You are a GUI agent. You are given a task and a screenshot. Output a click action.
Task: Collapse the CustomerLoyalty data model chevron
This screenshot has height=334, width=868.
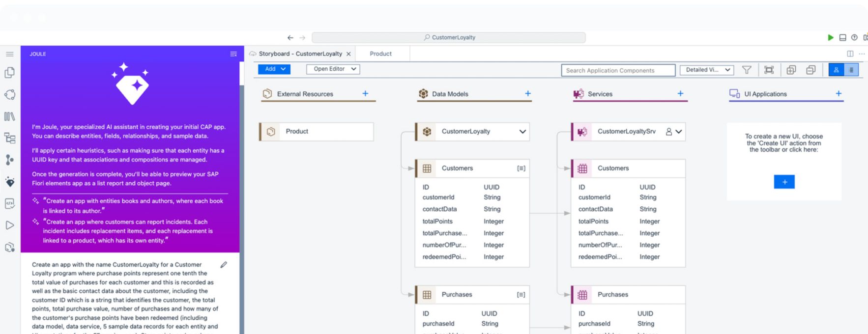tap(522, 132)
